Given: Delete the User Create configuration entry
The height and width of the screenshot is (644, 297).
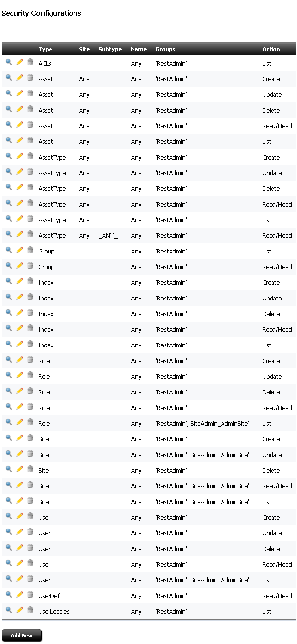Looking at the screenshot, I should tap(30, 516).
